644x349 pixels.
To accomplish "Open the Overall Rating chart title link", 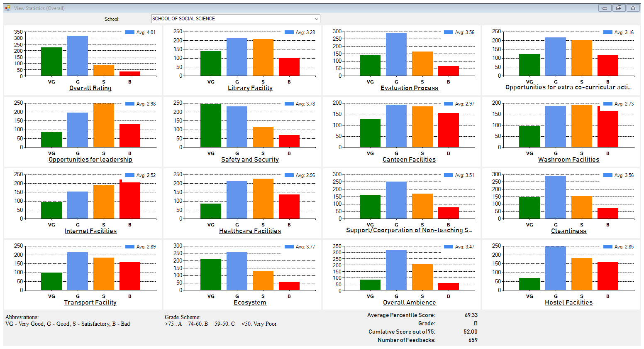I will tap(90, 88).
